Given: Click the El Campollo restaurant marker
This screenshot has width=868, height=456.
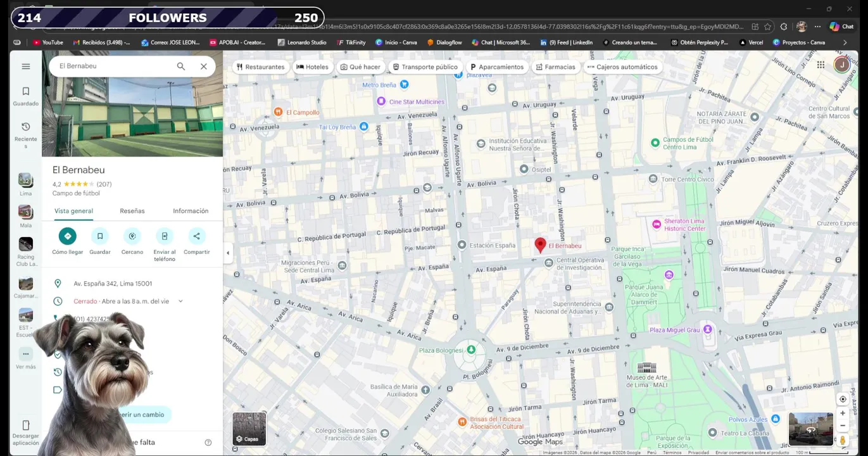Looking at the screenshot, I should (278, 112).
